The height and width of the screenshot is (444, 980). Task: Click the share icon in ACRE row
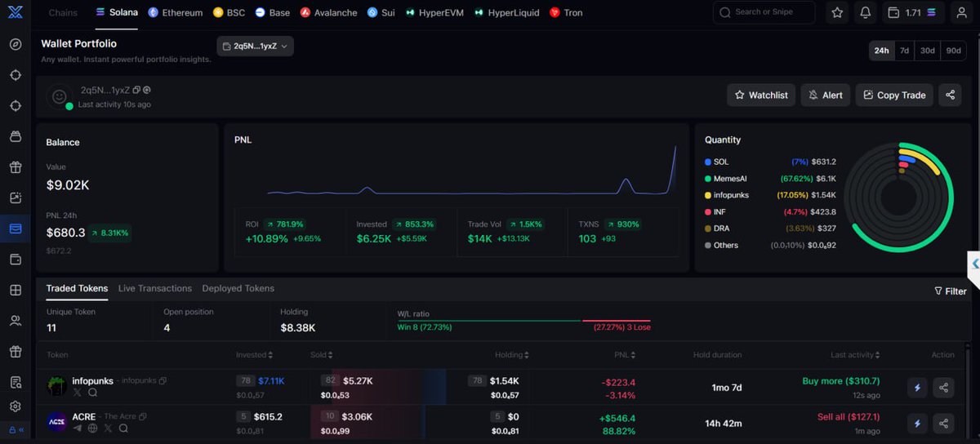click(x=943, y=424)
